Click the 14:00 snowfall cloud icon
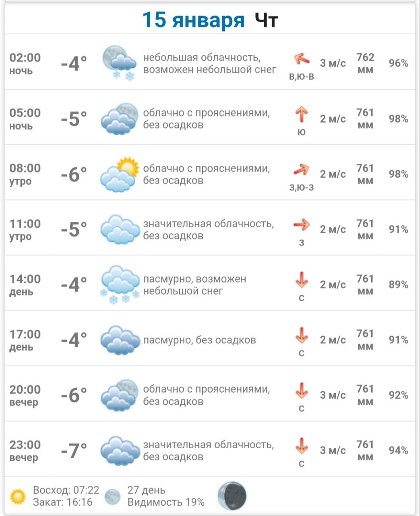Image resolution: width=420 pixels, height=516 pixels. (x=120, y=285)
